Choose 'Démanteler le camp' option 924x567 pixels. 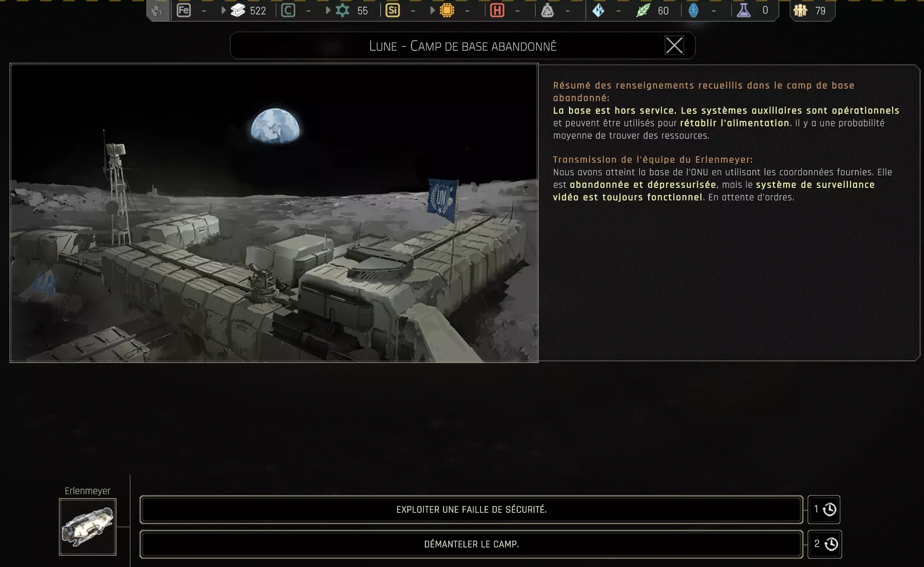[471, 544]
